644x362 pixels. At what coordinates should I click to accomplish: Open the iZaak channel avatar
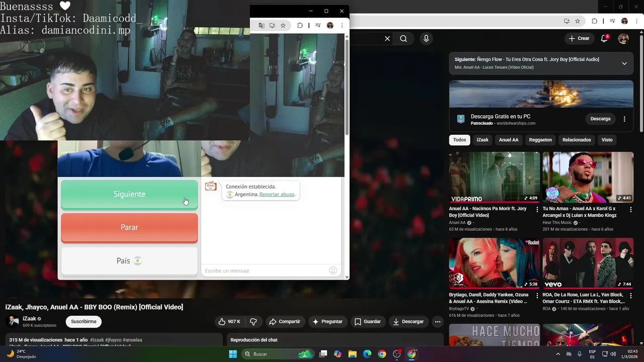tap(13, 321)
